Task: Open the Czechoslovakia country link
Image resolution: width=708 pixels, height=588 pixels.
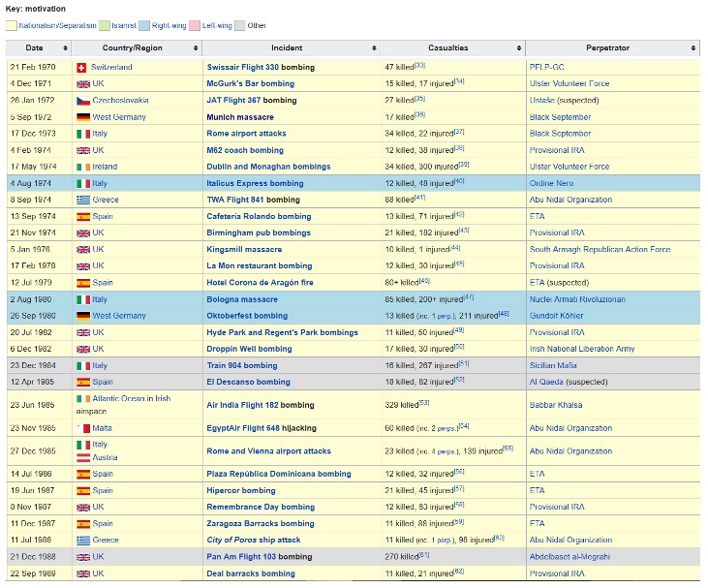Action: click(x=120, y=100)
